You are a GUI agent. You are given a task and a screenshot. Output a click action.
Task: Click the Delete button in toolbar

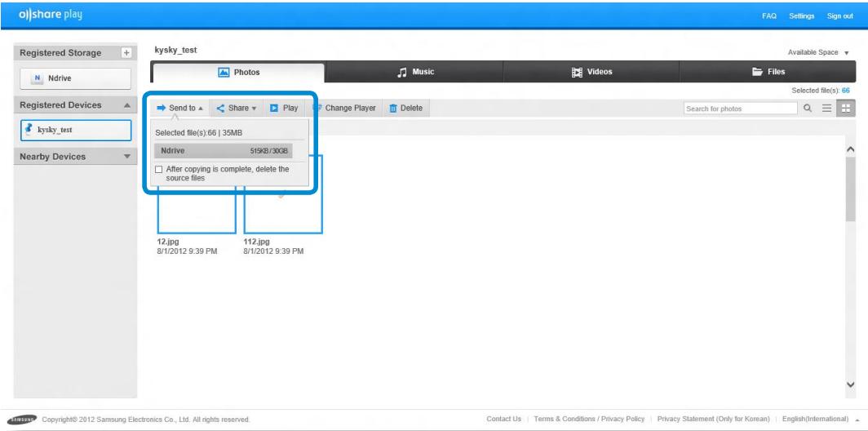coord(405,108)
